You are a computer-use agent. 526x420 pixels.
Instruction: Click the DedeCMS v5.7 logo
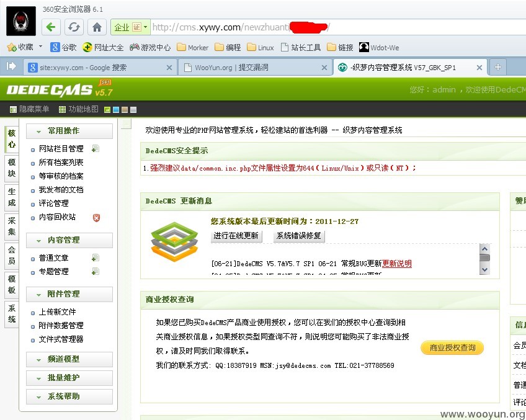[x=60, y=89]
